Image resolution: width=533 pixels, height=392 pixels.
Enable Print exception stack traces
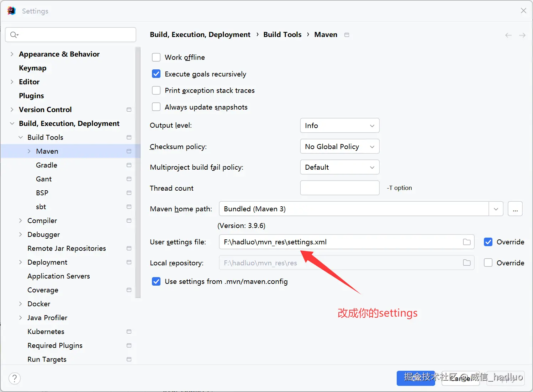[156, 90]
